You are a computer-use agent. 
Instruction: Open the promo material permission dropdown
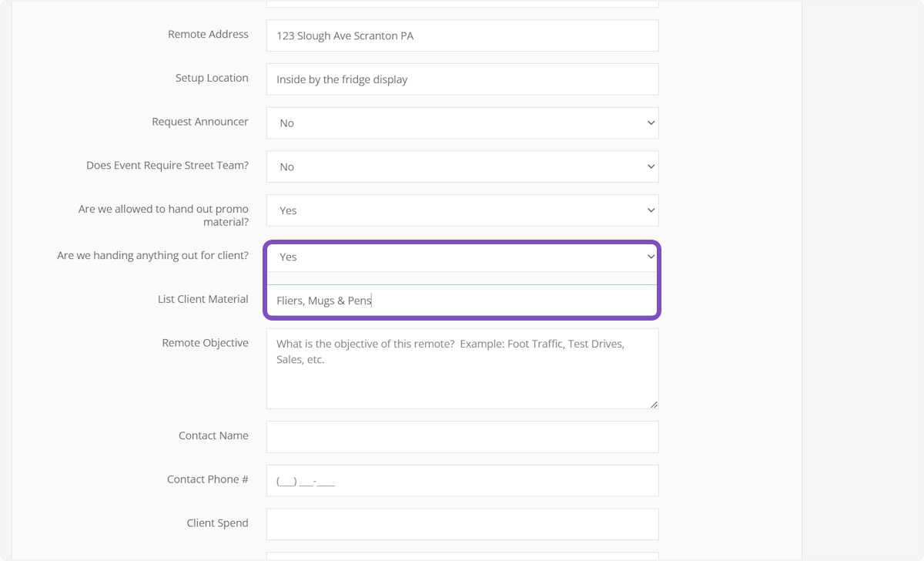pyautogui.click(x=462, y=210)
